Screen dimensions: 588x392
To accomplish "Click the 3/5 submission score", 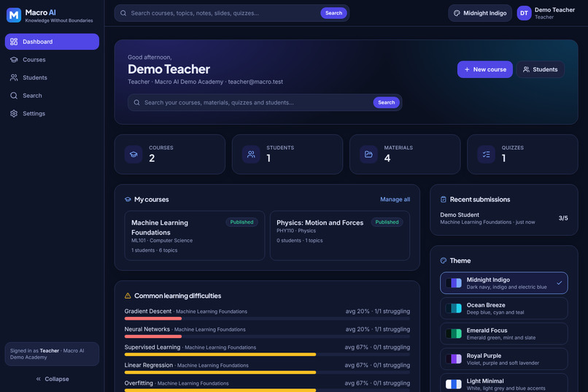I will pos(563,218).
